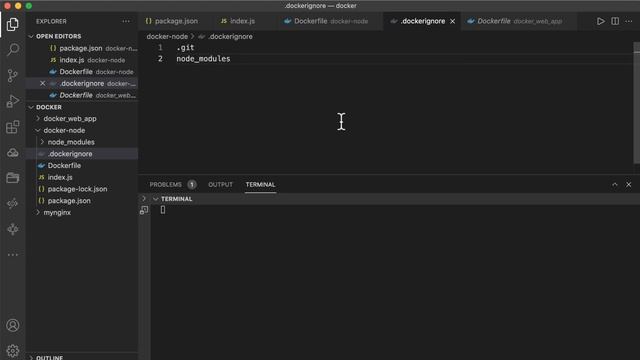
Task: Close .dockerignore in Open Editors list
Action: (x=42, y=83)
